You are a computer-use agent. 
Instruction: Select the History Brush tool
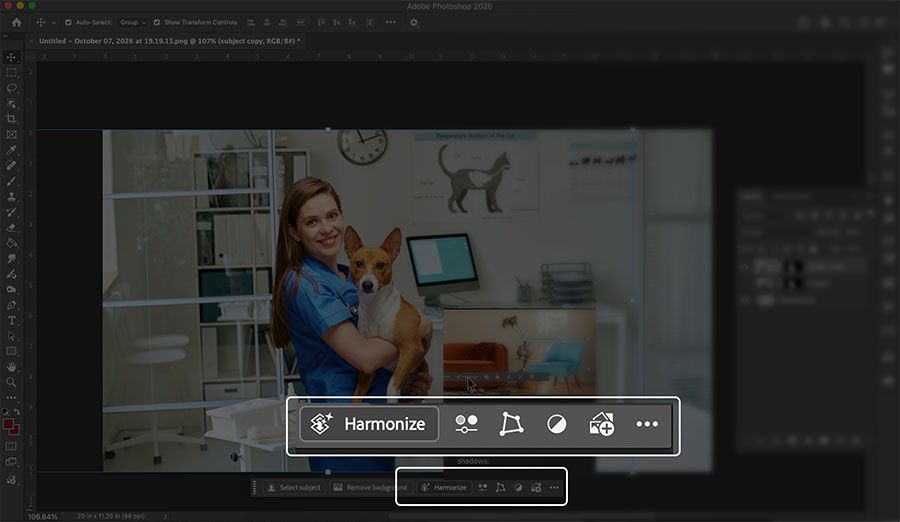click(x=11, y=212)
